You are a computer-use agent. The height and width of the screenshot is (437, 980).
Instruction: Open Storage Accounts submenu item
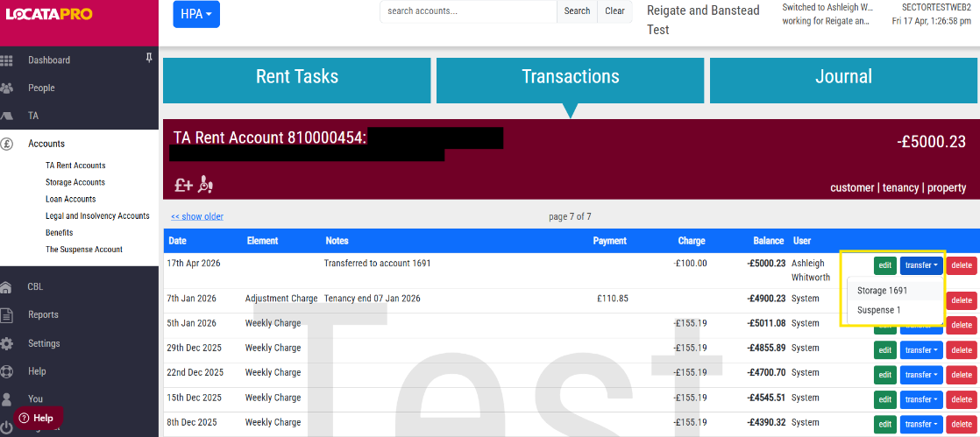[x=75, y=182]
